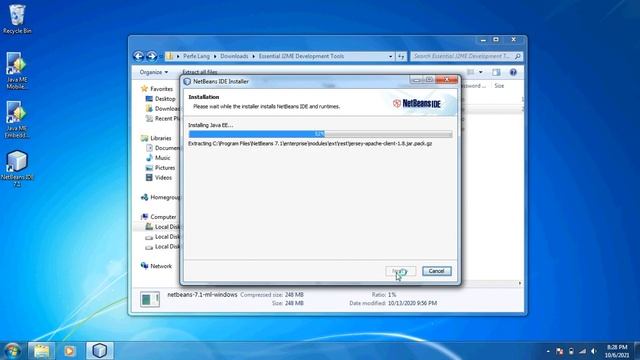This screenshot has width=640, height=360.
Task: Open the Recycle Bin desktop icon
Action: pos(17,19)
